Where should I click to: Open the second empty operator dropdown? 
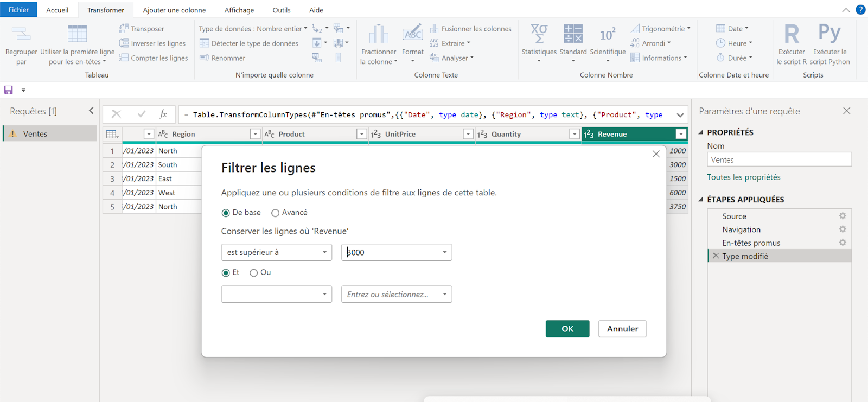(x=277, y=295)
